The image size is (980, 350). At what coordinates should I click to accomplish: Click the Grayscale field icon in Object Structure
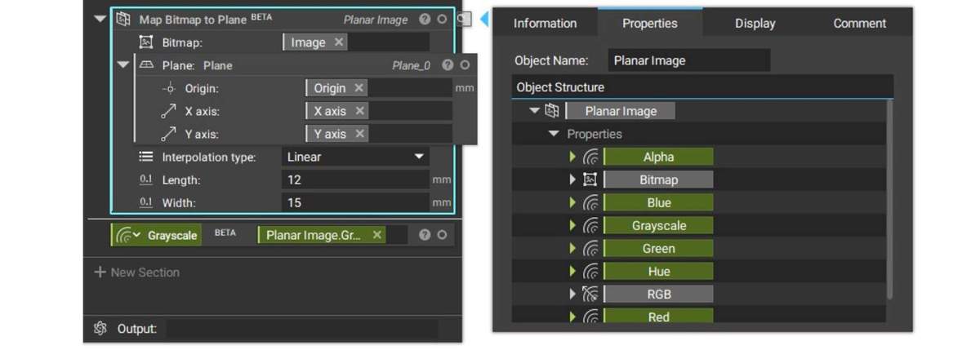point(590,225)
